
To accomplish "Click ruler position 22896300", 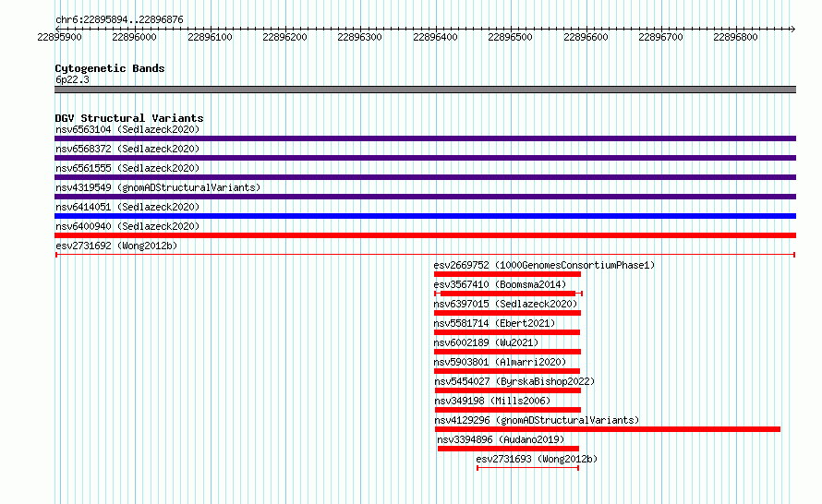I will [x=359, y=37].
